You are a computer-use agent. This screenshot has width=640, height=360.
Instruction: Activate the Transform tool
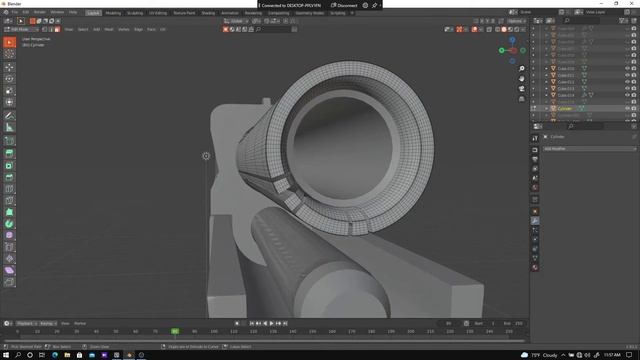[x=9, y=102]
